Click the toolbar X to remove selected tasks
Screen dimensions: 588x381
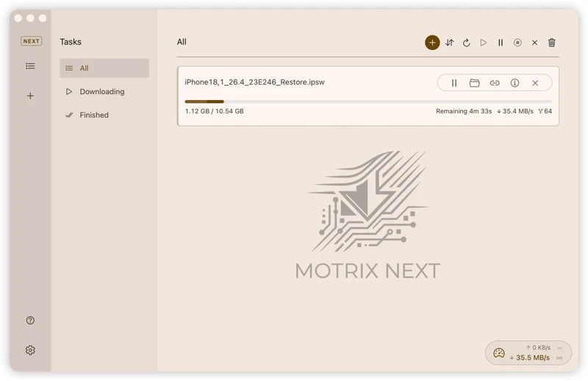pos(534,43)
